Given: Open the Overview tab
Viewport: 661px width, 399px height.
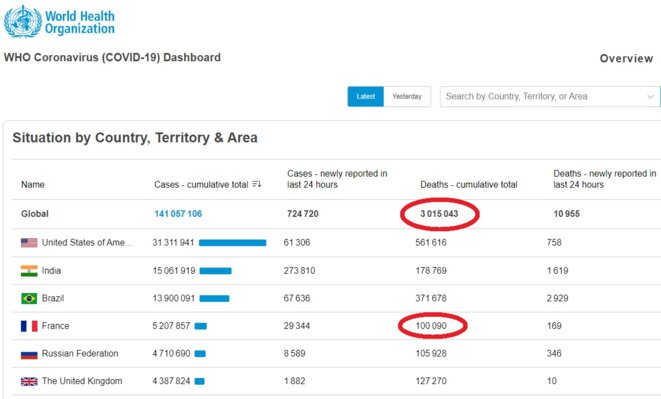Looking at the screenshot, I should 626,58.
